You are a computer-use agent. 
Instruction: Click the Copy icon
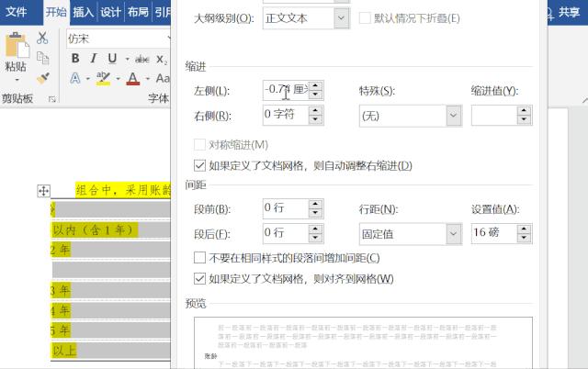point(42,58)
